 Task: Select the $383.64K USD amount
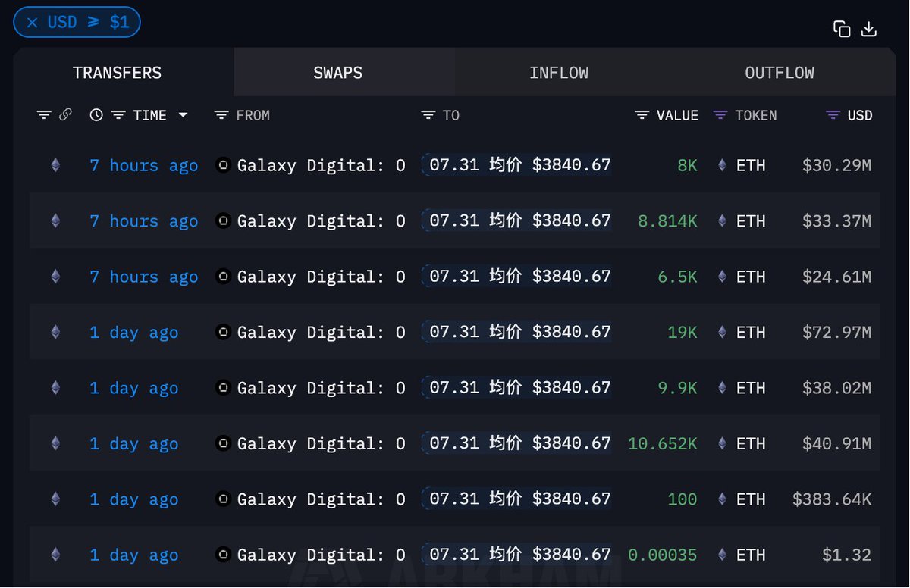[832, 499]
